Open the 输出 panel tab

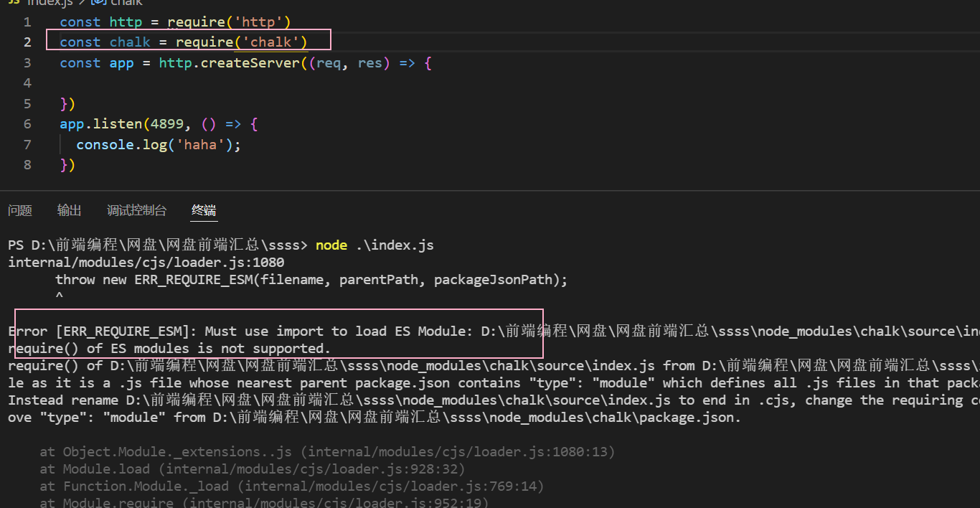[69, 210]
